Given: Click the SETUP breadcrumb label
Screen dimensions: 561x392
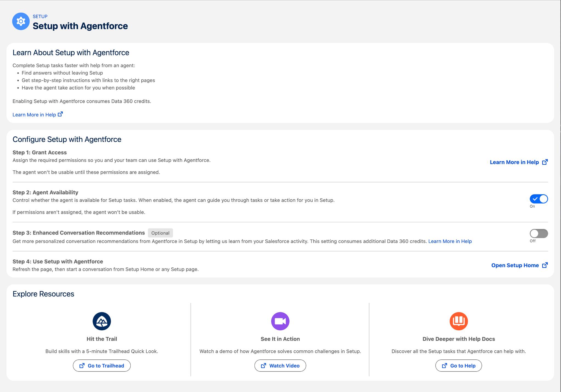Looking at the screenshot, I should pyautogui.click(x=40, y=16).
